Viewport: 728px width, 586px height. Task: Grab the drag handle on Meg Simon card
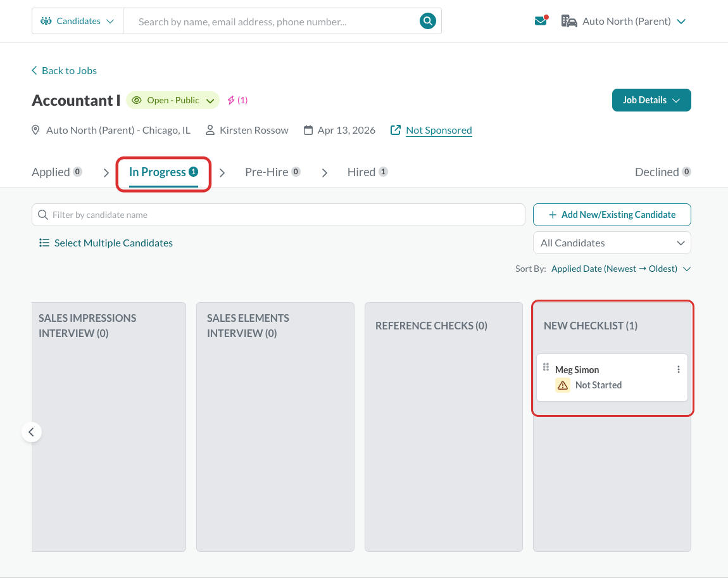pyautogui.click(x=546, y=367)
